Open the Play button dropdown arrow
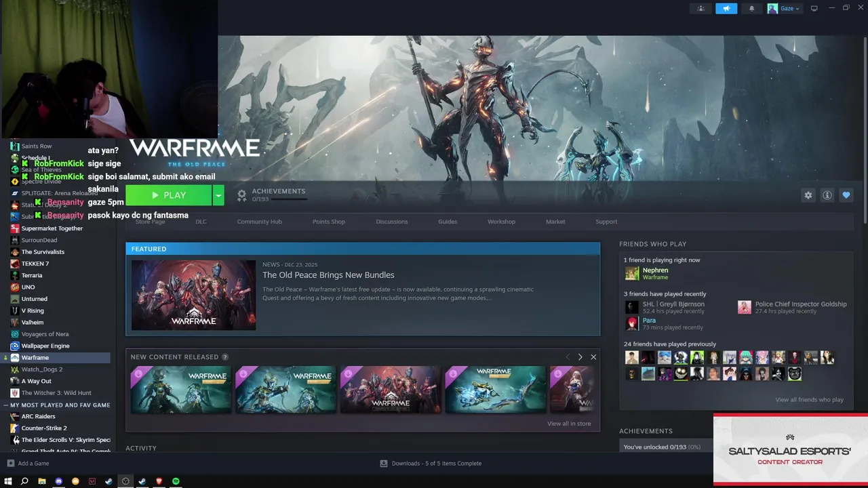The width and height of the screenshot is (868, 488). click(x=218, y=195)
